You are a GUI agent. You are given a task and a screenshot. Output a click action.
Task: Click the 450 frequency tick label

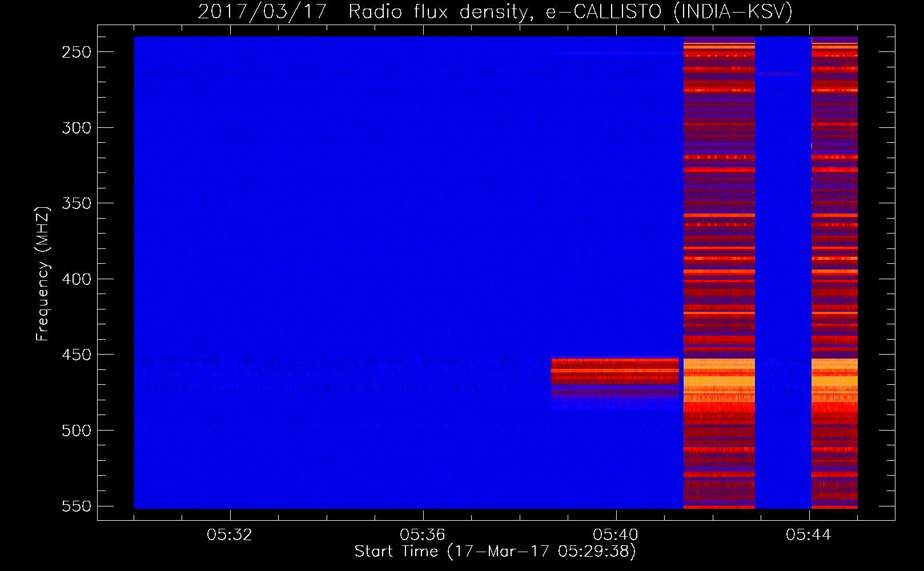(x=77, y=355)
